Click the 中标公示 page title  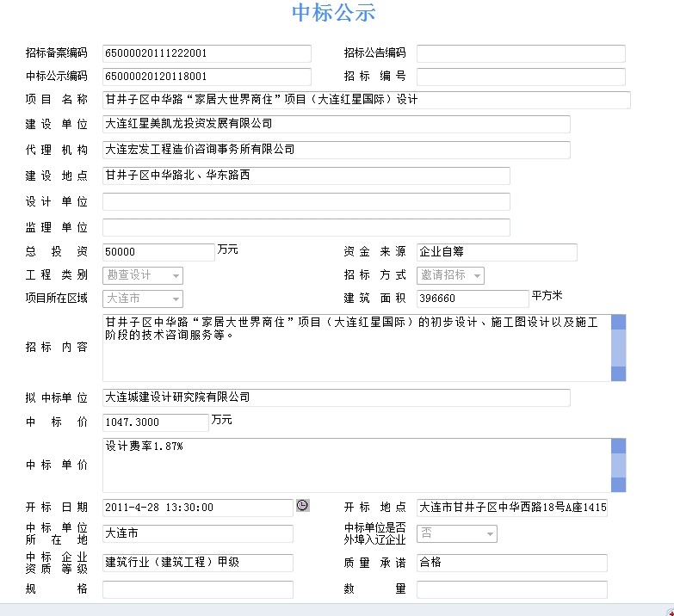334,12
